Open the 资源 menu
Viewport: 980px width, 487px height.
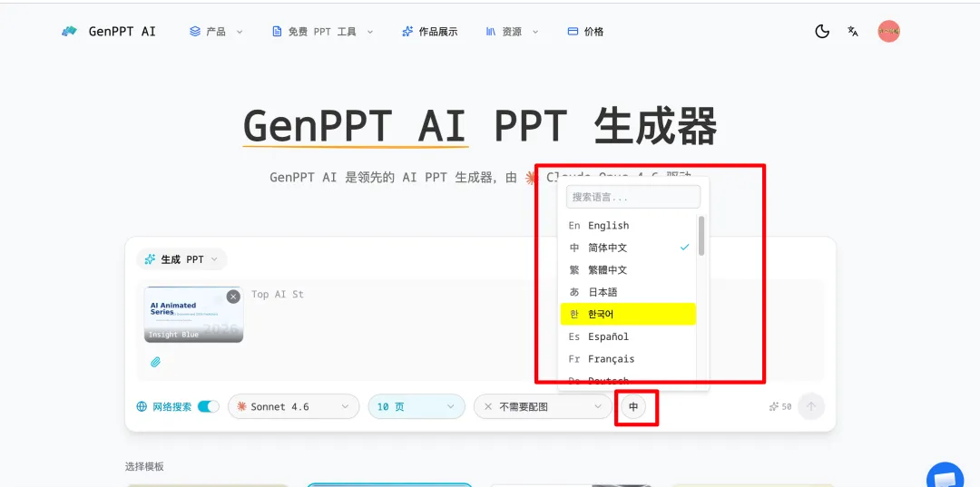512,31
